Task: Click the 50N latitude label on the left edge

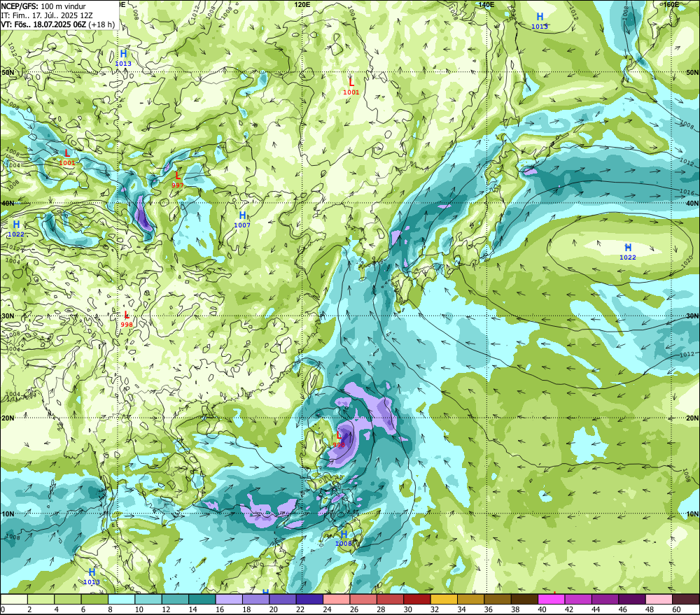Action: click(x=8, y=72)
